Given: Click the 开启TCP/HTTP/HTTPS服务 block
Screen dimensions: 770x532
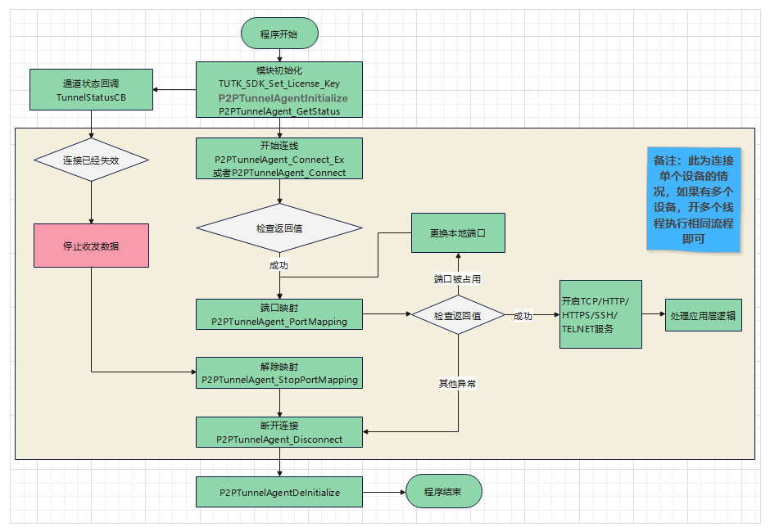Looking at the screenshot, I should [x=600, y=314].
